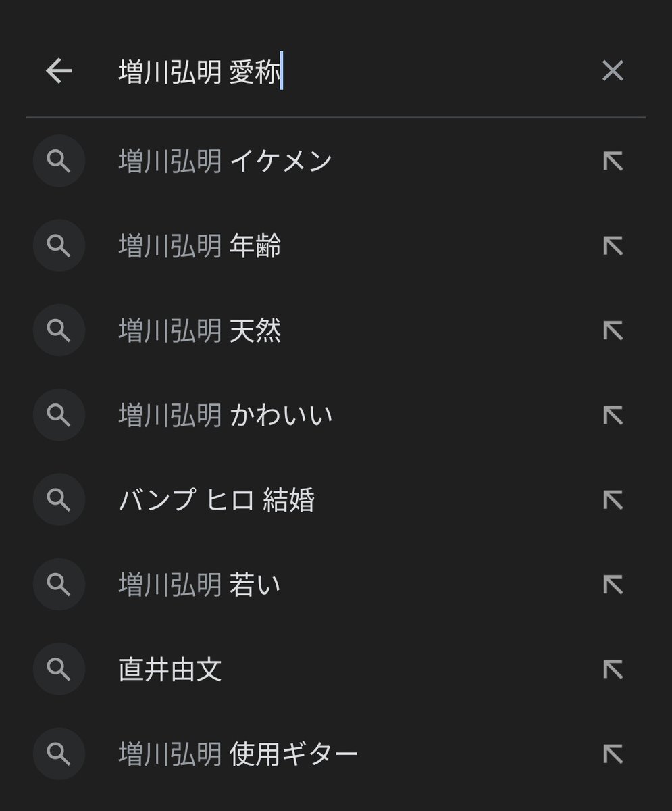Insert バンプ ヒロ 結婚 using arrow icon
This screenshot has height=811, width=672.
click(613, 500)
